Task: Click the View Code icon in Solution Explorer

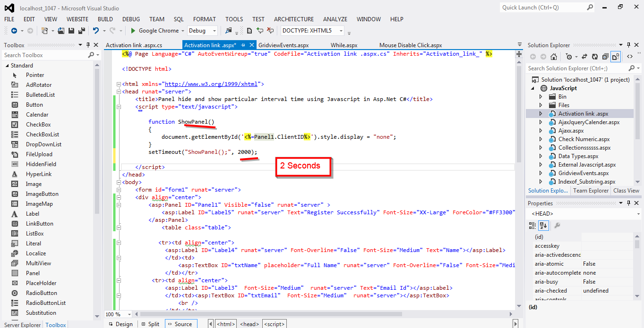Action: pos(630,57)
